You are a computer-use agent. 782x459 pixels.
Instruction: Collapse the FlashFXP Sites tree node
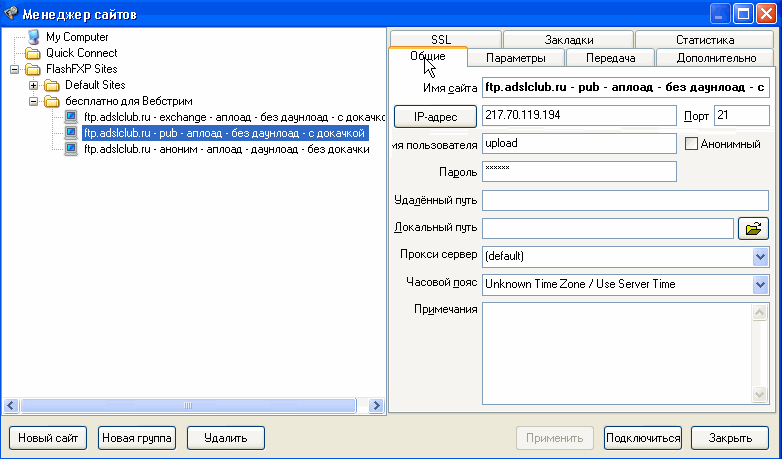[x=14, y=69]
